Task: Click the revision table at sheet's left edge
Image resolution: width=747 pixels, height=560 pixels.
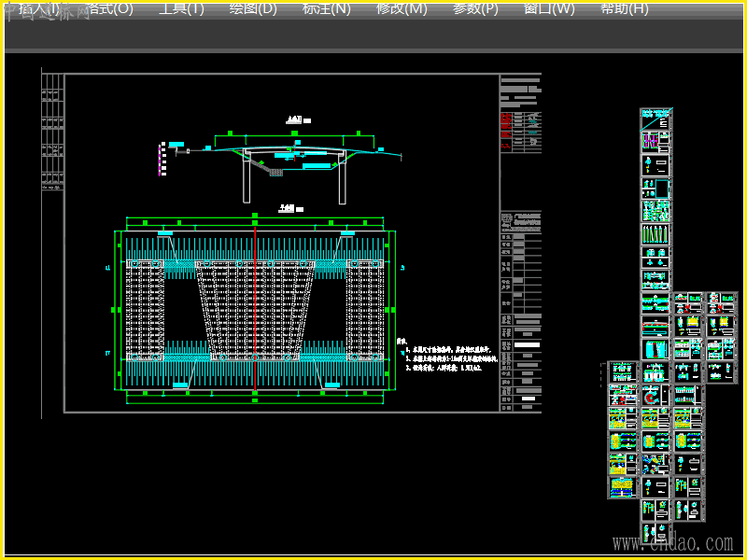Action: pyautogui.click(x=52, y=131)
